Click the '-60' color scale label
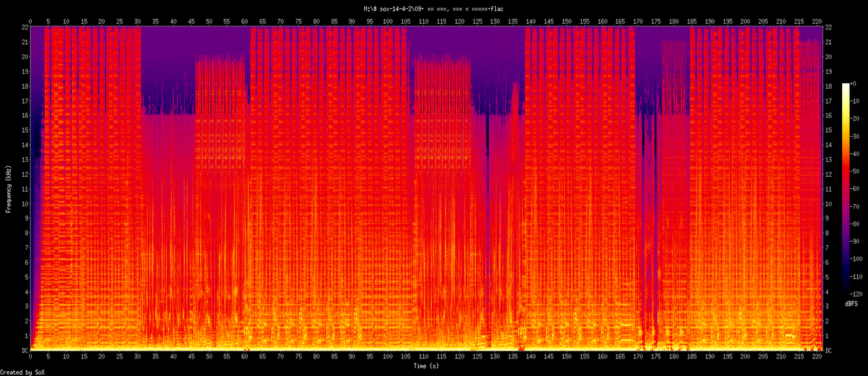The width and height of the screenshot is (868, 376). click(856, 189)
